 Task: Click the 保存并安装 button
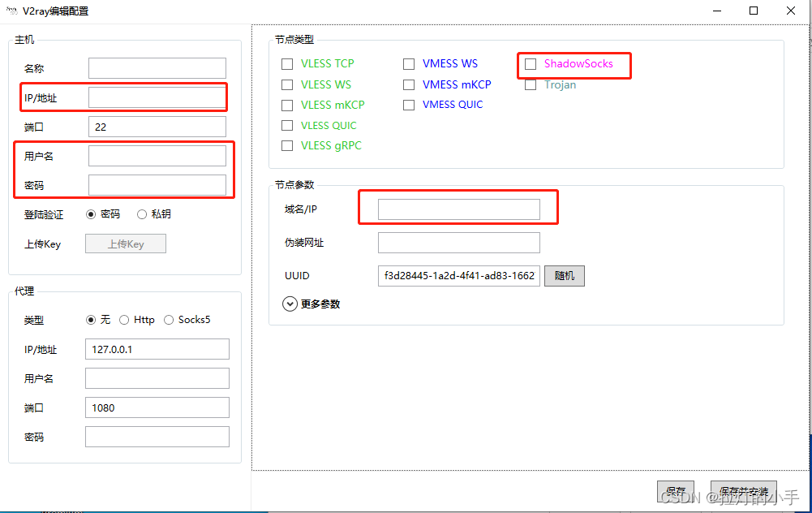(744, 491)
